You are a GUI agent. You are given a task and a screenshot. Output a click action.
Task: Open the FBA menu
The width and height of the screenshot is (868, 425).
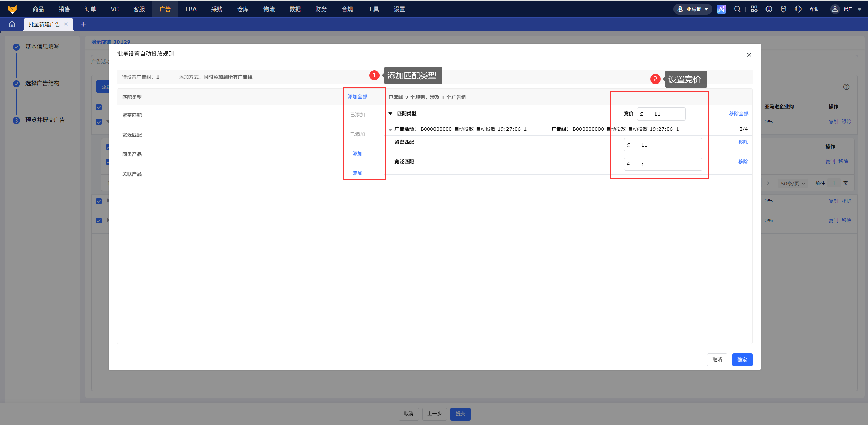tap(191, 9)
